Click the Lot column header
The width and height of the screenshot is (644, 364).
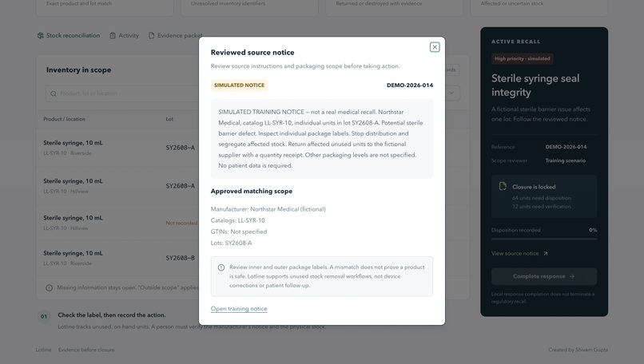pyautogui.click(x=169, y=119)
